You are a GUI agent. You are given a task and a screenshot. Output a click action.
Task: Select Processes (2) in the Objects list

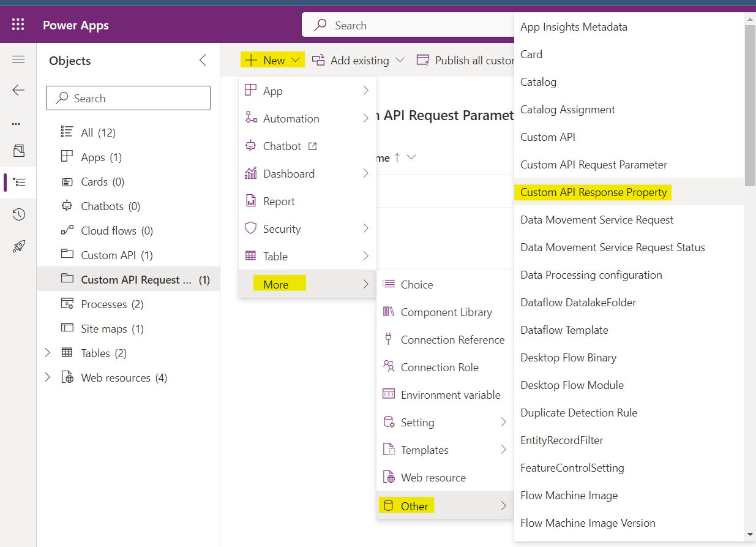pos(128,304)
